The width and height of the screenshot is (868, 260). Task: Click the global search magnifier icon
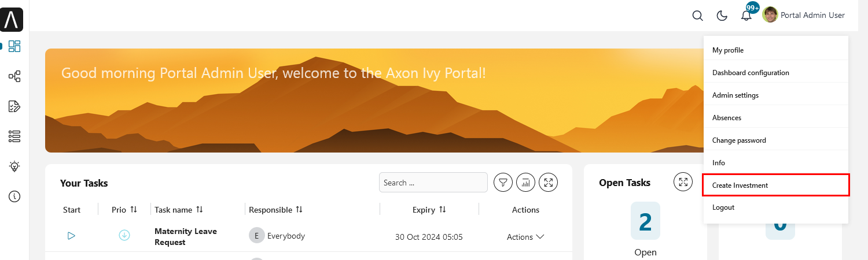click(698, 16)
